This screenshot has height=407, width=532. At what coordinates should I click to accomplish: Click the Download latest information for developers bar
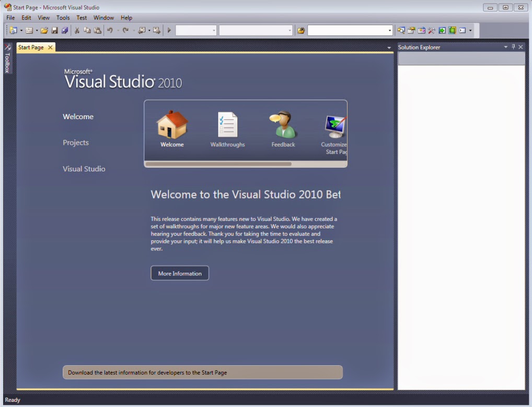click(x=203, y=373)
